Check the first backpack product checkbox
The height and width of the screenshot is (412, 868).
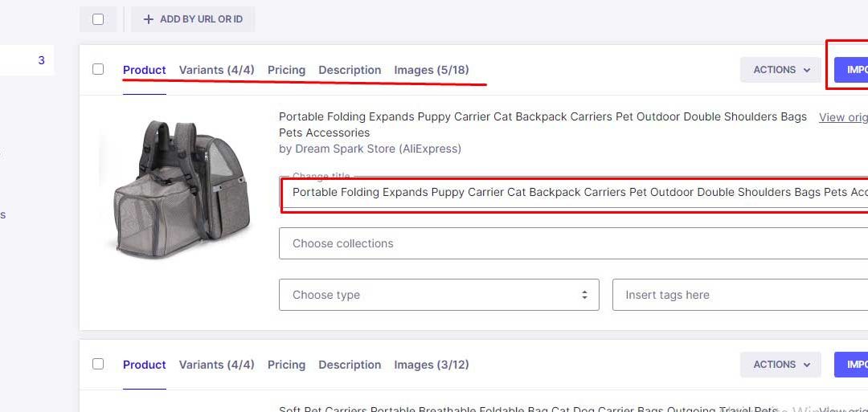pos(98,69)
